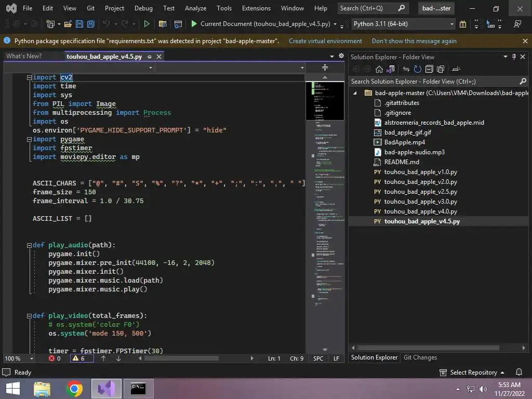The width and height of the screenshot is (532, 399).
Task: Click the LF line ending indicator
Action: 336,358
